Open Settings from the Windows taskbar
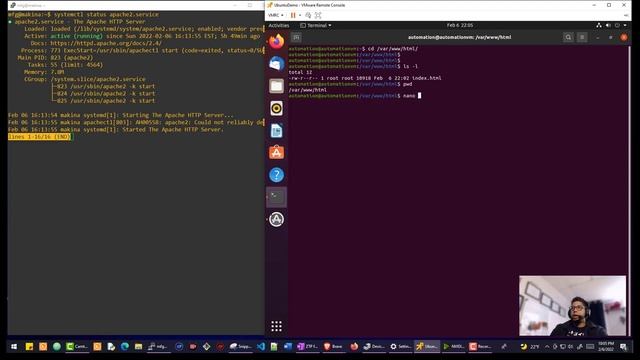Screen dimensions: 640x360 pos(400,347)
